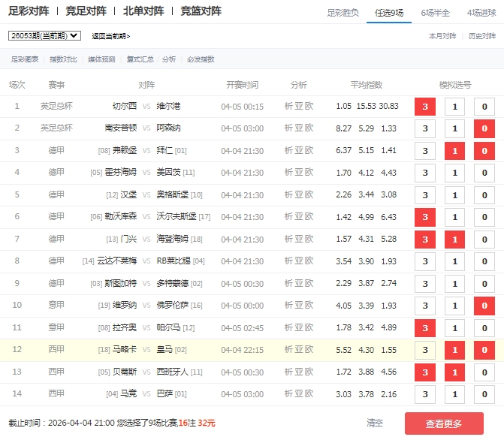504x440 pixels.
Task: Open the 历史对阵 link
Action: point(481,36)
